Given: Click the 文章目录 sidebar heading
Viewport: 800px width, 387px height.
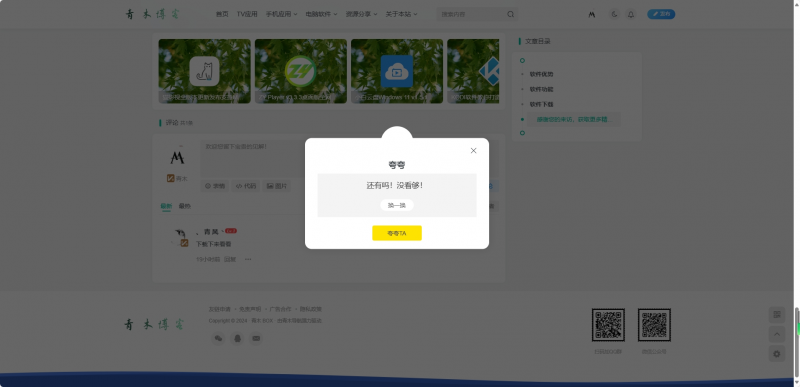Looking at the screenshot, I should [538, 41].
